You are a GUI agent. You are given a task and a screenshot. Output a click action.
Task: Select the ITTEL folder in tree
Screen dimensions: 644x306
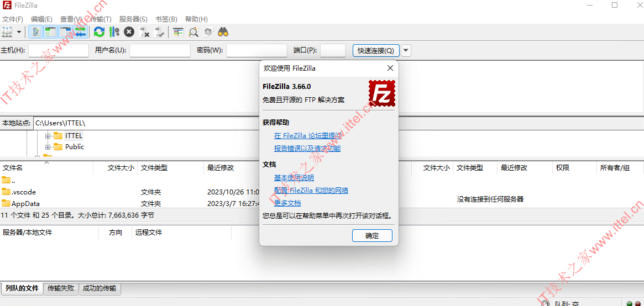pyautogui.click(x=74, y=136)
